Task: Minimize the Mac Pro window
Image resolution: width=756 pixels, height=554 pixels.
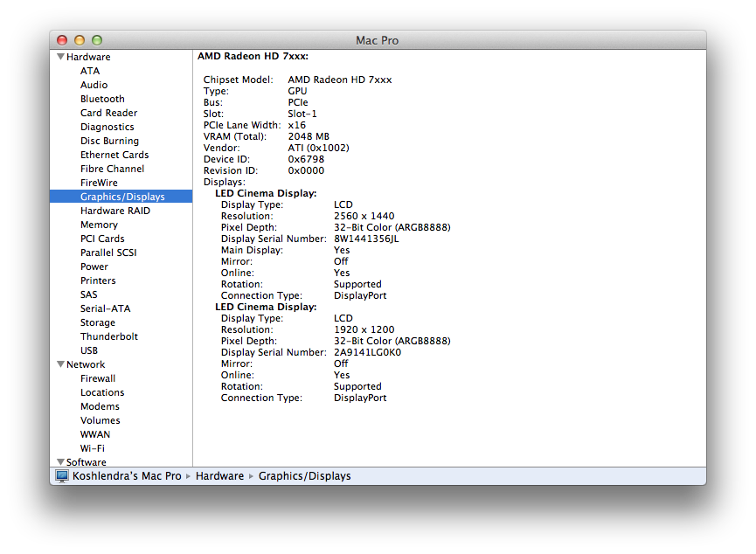Action: point(80,40)
